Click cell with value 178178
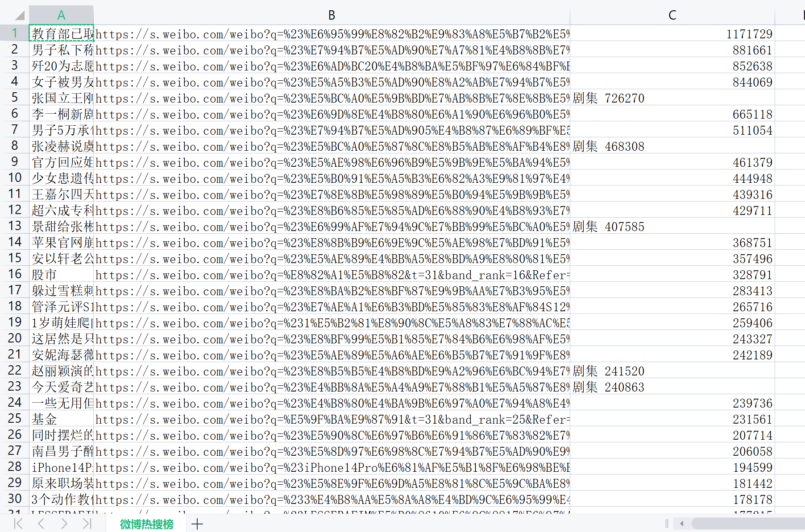Screen dimensions: 805x532 672,499
